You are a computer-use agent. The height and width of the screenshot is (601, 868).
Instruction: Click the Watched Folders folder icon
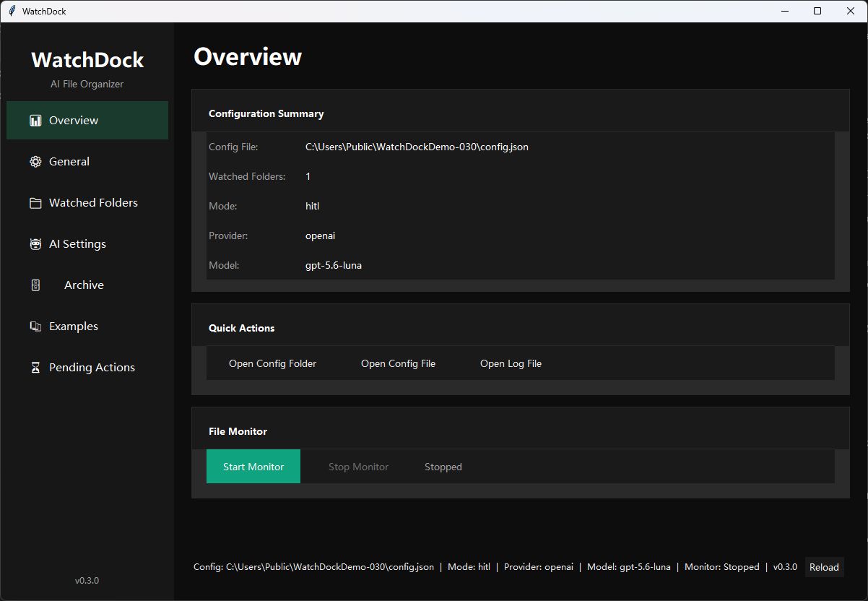pyautogui.click(x=35, y=203)
